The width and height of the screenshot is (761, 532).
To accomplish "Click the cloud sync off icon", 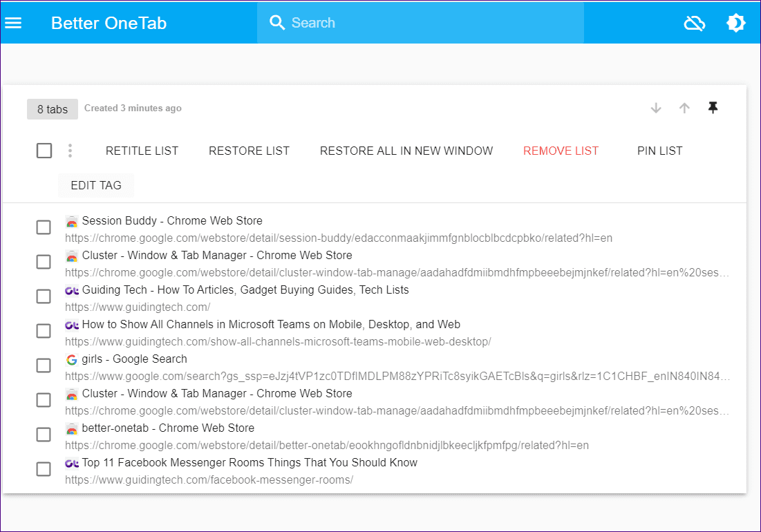I will pos(695,23).
